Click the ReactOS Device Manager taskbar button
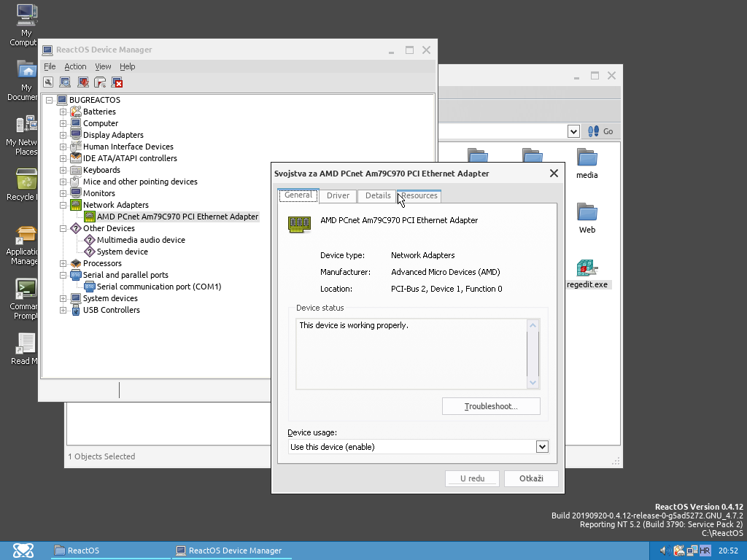This screenshot has height=560, width=747. 231,551
